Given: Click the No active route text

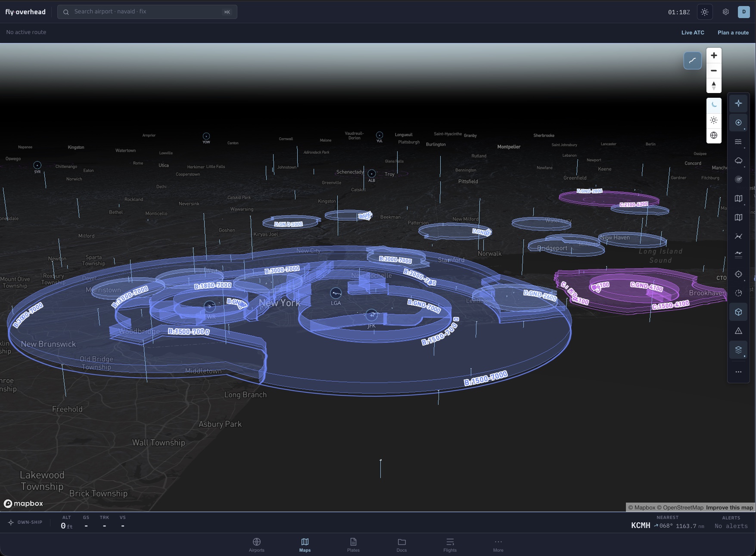Looking at the screenshot, I should [26, 32].
